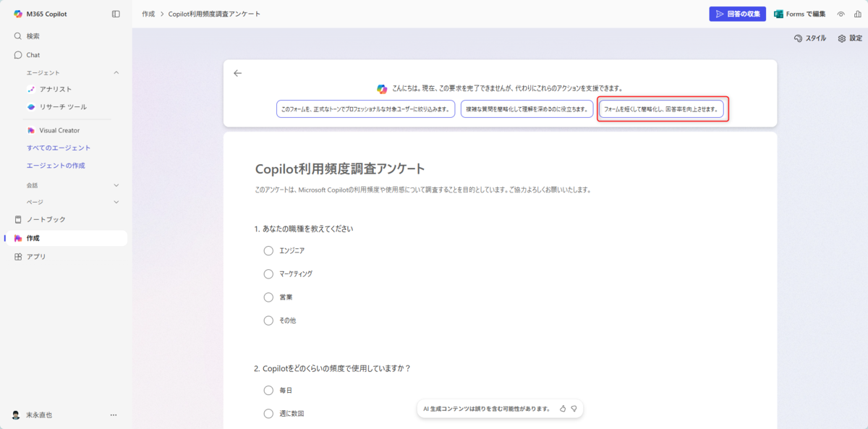Click the back arrow in the Copilot suggestion panel
Image resolution: width=868 pixels, height=429 pixels.
pyautogui.click(x=237, y=73)
